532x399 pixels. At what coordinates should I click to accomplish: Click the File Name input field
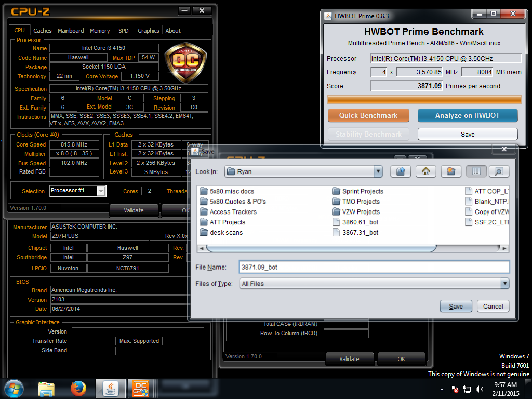tap(374, 267)
